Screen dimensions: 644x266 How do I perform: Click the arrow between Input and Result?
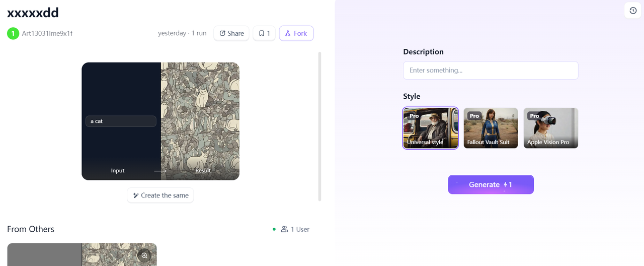pos(160,171)
